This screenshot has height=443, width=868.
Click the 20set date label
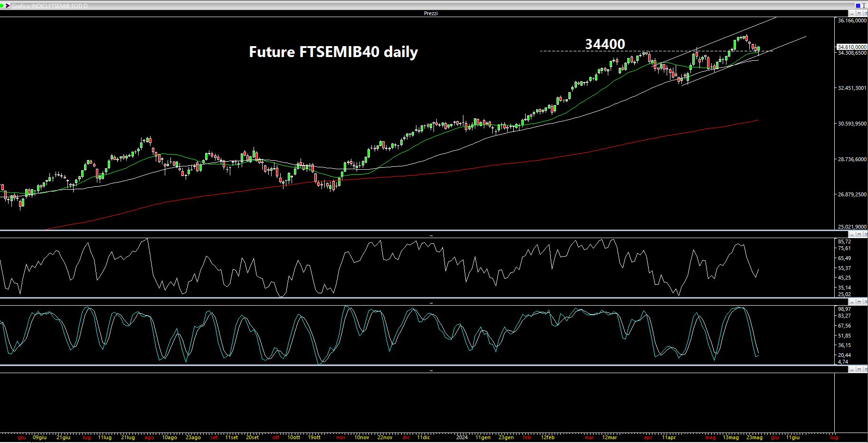[252, 437]
